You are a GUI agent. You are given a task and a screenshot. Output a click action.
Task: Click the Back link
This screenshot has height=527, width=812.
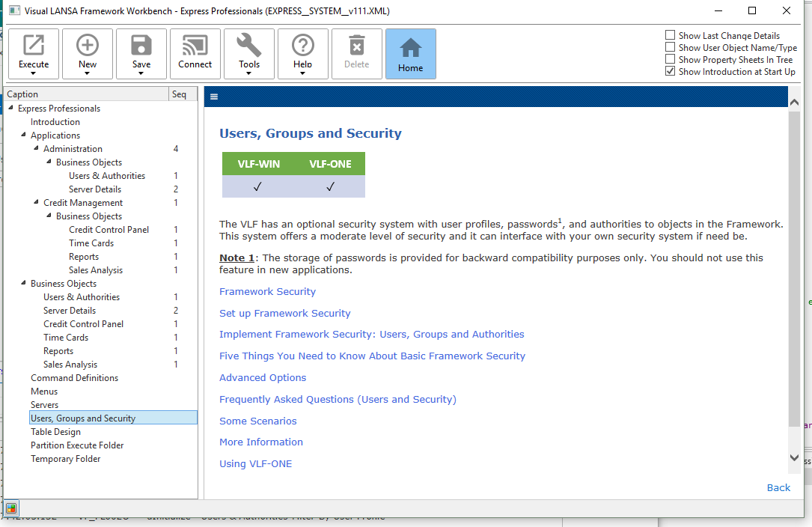tap(778, 487)
